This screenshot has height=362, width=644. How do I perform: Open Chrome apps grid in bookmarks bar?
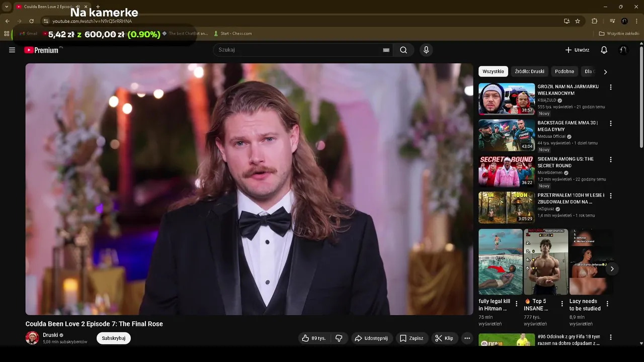point(7,34)
